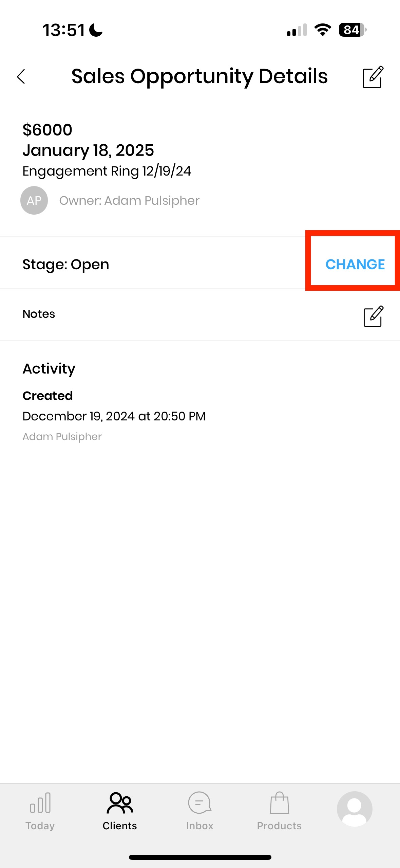The width and height of the screenshot is (400, 868).
Task: Tap the Owner: Adam Pulsipher label
Action: click(129, 201)
